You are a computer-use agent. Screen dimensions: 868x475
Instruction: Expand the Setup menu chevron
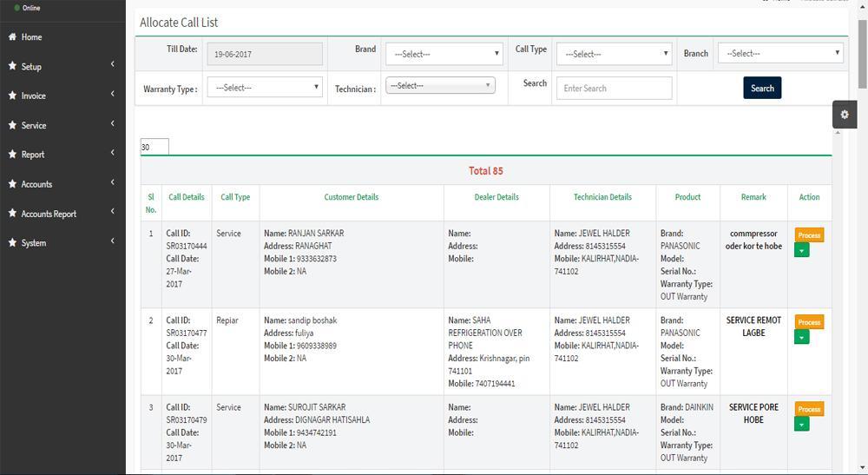click(112, 64)
